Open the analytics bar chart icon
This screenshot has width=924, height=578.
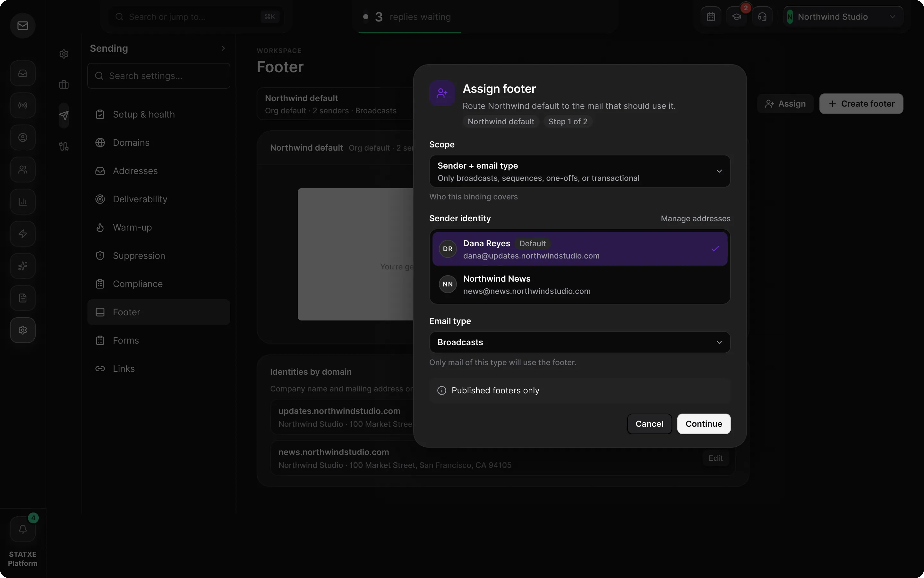tap(22, 201)
